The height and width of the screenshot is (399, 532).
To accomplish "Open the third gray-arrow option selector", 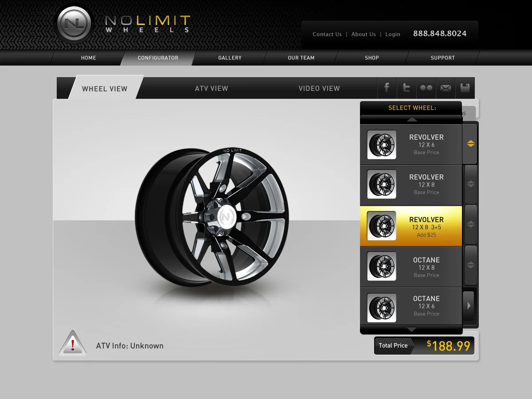I will click(471, 224).
